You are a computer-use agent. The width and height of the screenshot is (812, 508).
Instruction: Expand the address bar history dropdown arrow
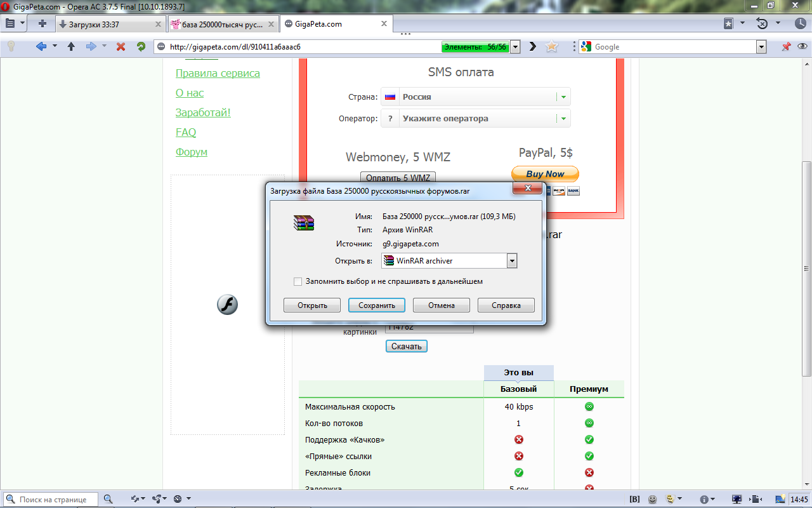point(516,46)
